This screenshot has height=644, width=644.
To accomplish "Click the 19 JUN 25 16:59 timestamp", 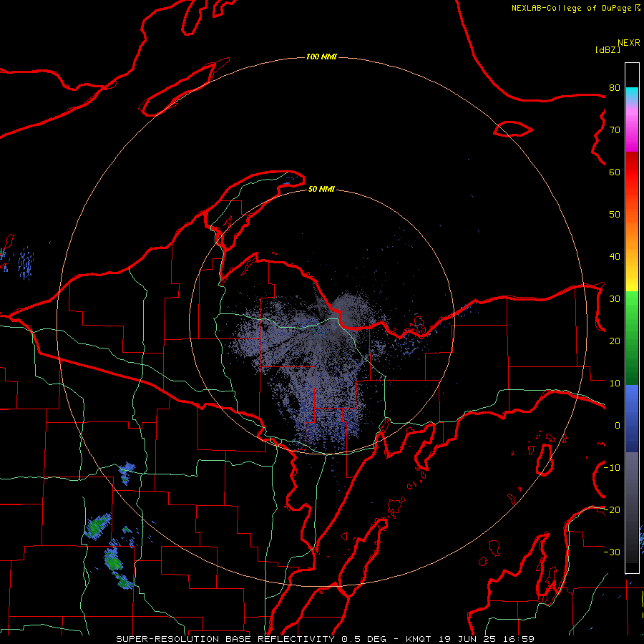I will coord(487,639).
